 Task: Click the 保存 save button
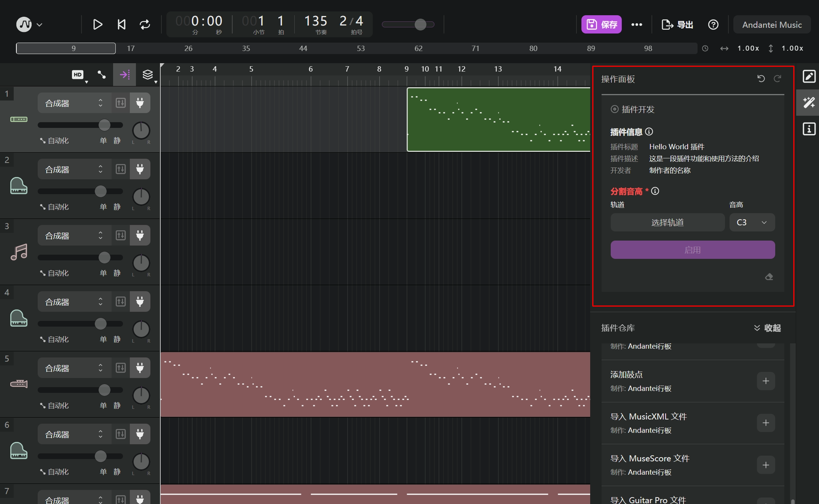601,25
